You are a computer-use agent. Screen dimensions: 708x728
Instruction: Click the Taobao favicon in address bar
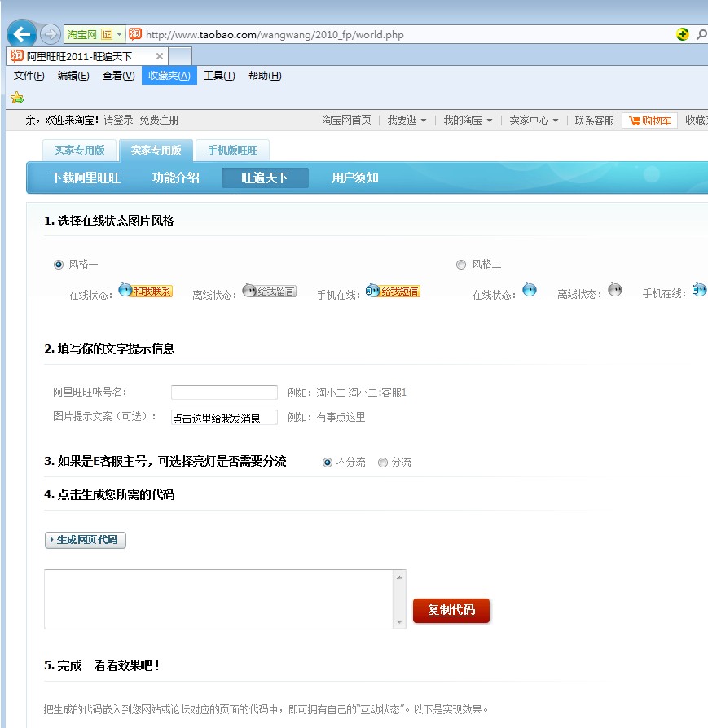click(135, 34)
